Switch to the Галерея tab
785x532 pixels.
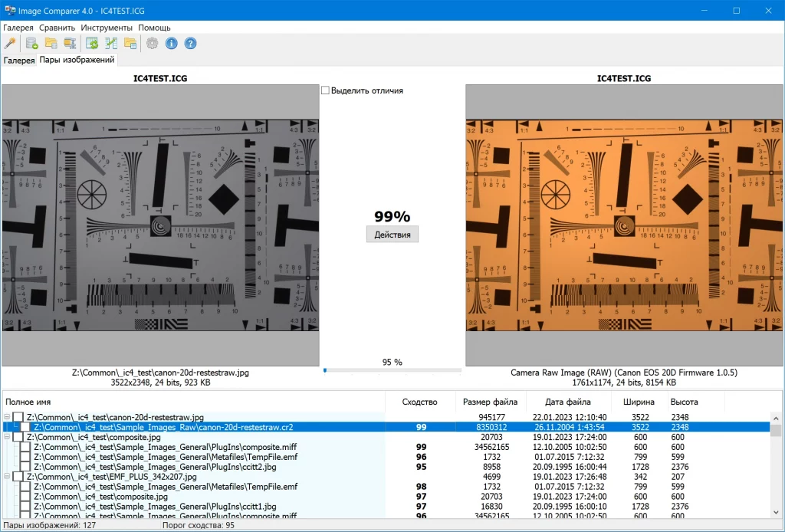point(19,61)
